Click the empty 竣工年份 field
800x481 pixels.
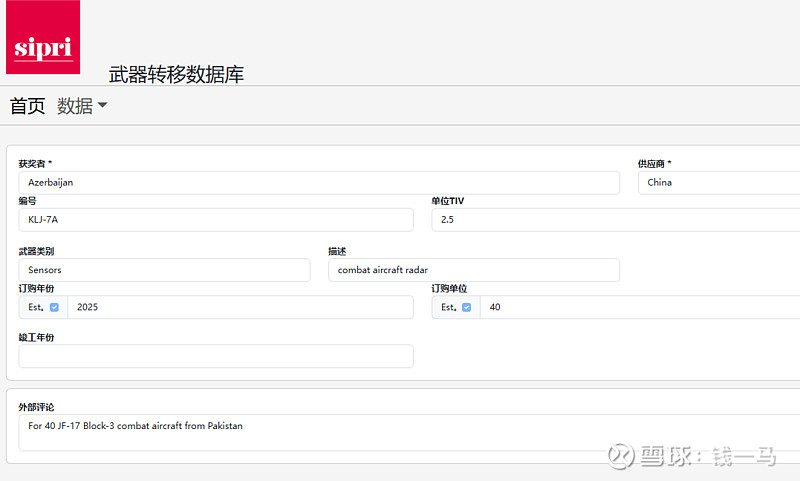click(216, 356)
